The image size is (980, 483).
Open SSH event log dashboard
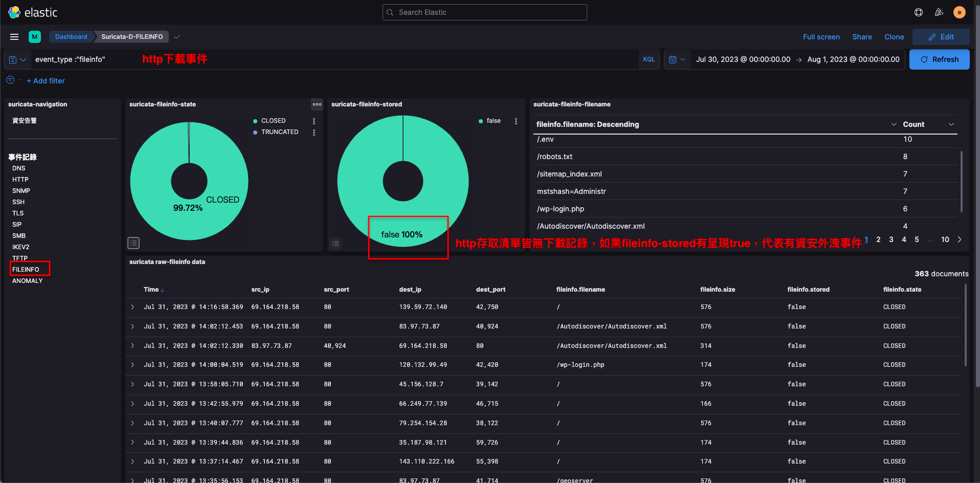click(x=18, y=202)
